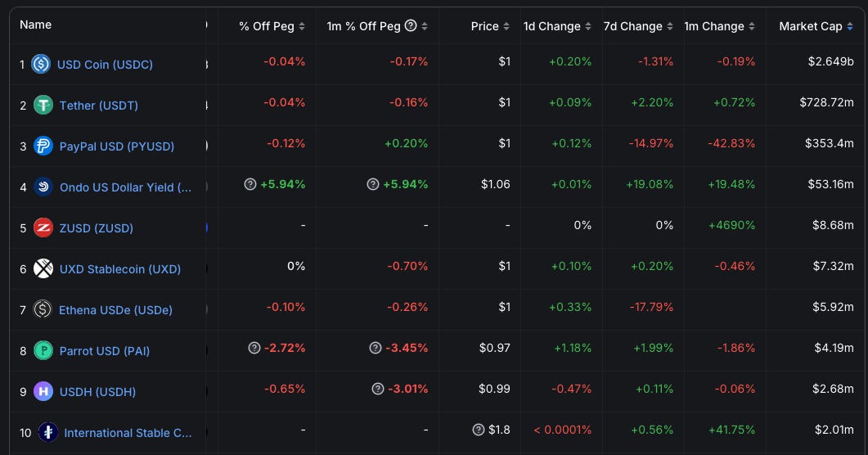Click International Stable 1m change +41.75%

[732, 430]
